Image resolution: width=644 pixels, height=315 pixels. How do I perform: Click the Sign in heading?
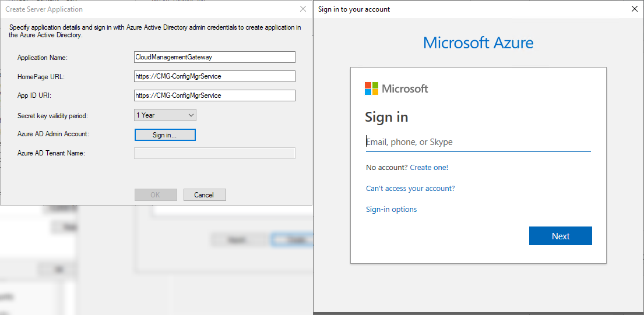(386, 117)
